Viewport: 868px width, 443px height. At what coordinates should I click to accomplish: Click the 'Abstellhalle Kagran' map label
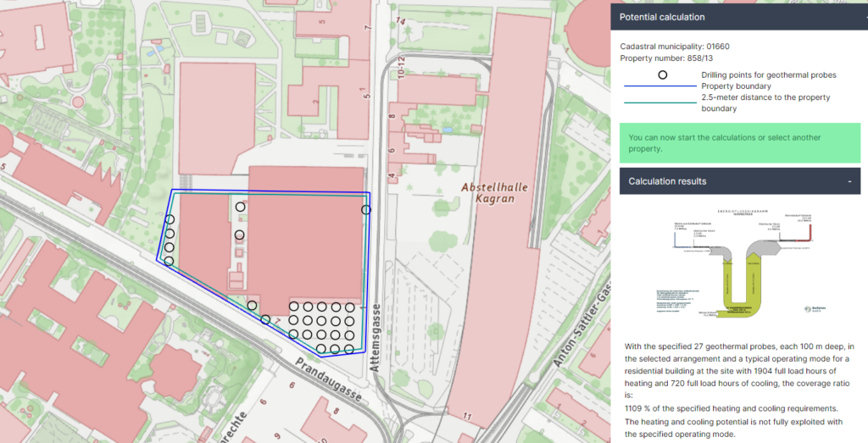pyautogui.click(x=494, y=193)
